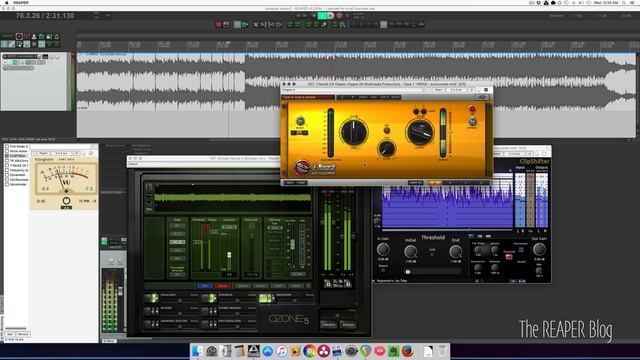Image resolution: width=640 pixels, height=360 pixels.
Task: Click the Release knob in ClipShifter
Action: (495, 268)
